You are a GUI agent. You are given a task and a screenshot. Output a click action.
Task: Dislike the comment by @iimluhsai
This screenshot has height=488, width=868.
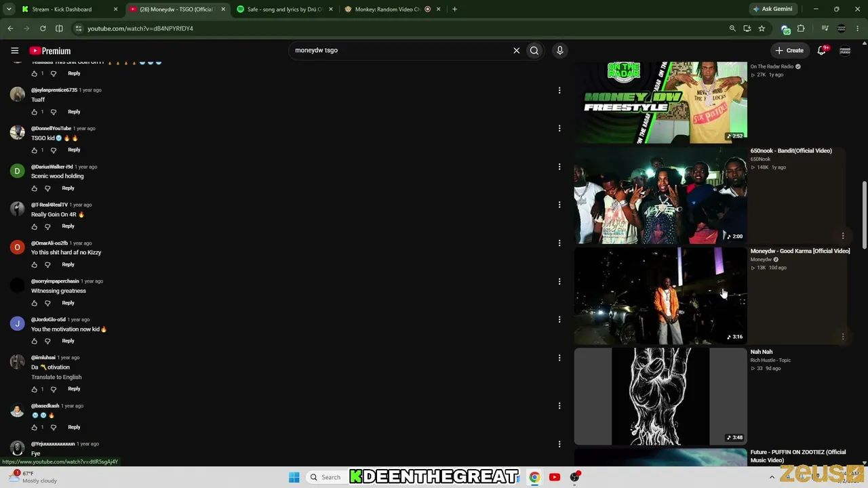tap(54, 389)
